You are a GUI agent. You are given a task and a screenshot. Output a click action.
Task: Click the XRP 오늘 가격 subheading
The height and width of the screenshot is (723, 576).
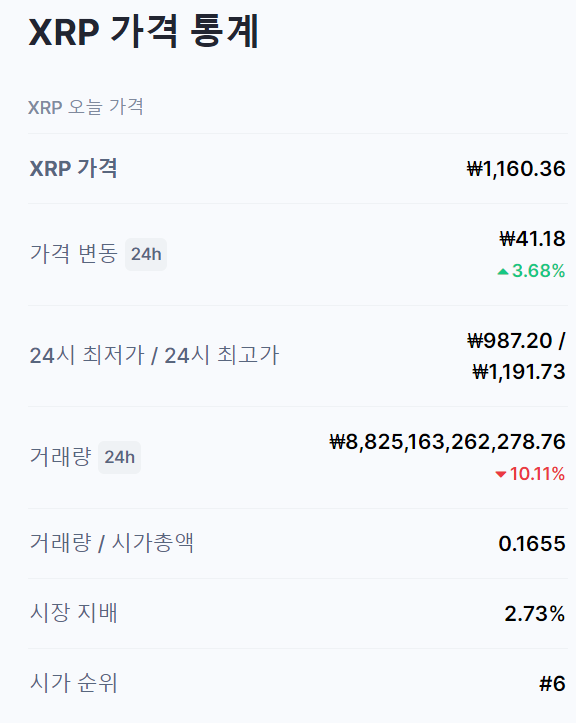[x=86, y=107]
